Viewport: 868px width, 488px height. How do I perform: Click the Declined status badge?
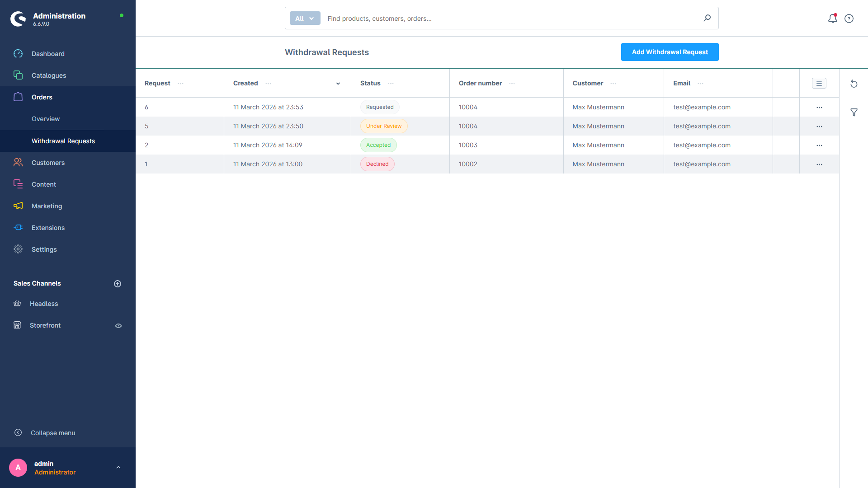[x=377, y=164]
